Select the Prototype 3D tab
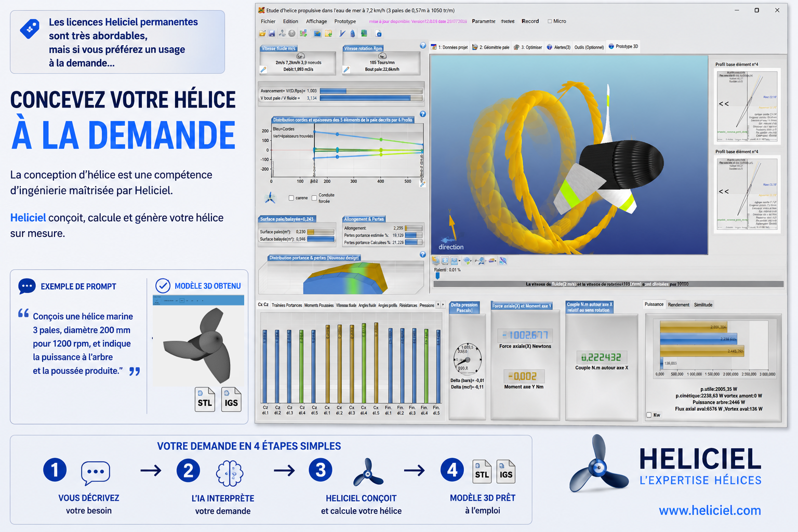 [x=623, y=46]
